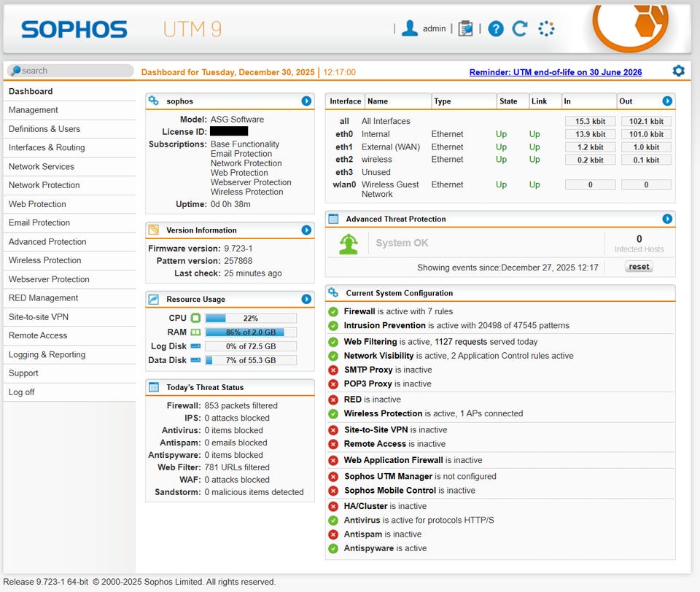Viewport: 700px width, 592px height.
Task: Click the gears icon in the sophos panel
Action: (x=154, y=101)
